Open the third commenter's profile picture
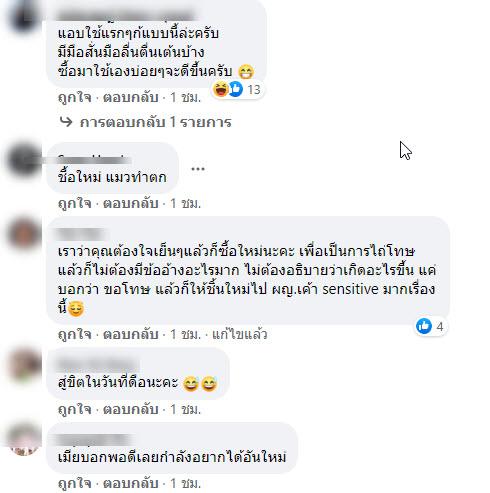490x493 pixels. pos(24,233)
